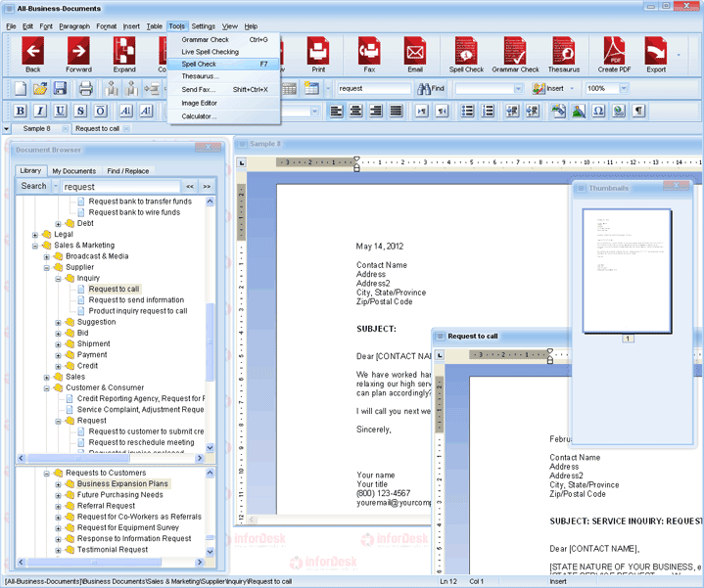The image size is (704, 588).
Task: Click the Print icon
Action: click(x=318, y=55)
